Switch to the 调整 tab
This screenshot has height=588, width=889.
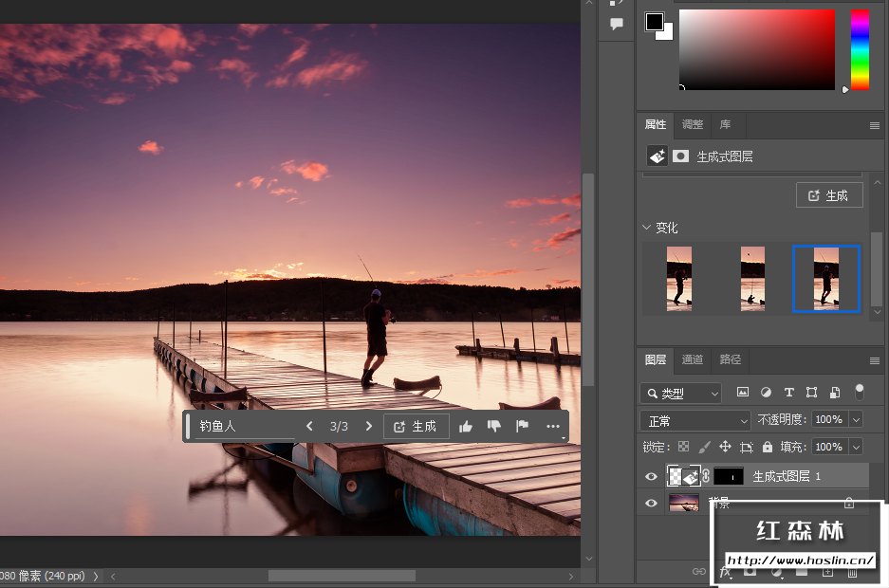(693, 124)
